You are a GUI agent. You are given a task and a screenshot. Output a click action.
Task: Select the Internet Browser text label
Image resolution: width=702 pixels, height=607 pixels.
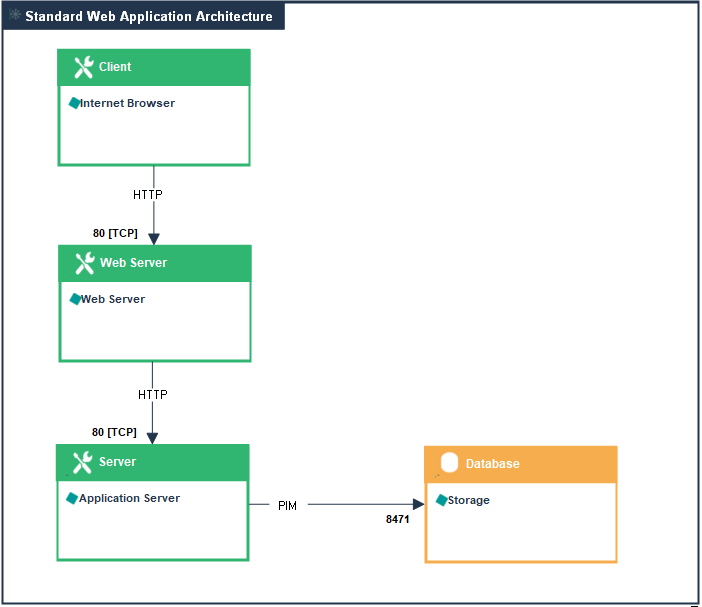tap(127, 103)
